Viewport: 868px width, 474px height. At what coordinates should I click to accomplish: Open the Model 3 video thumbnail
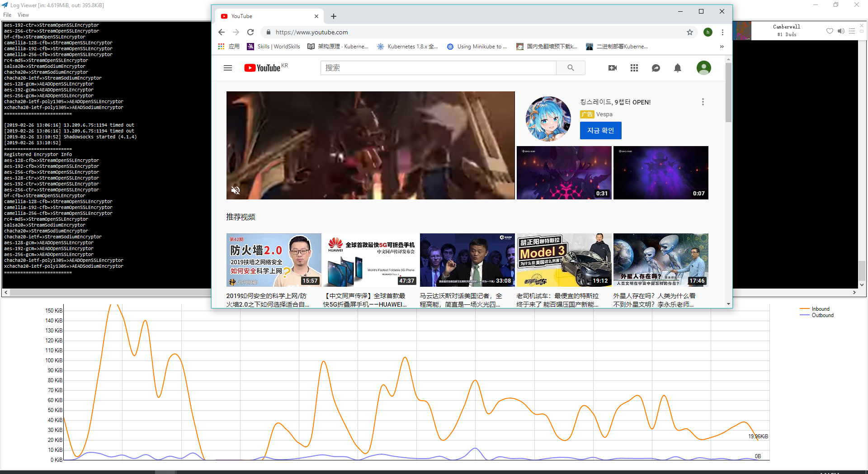[x=564, y=260]
